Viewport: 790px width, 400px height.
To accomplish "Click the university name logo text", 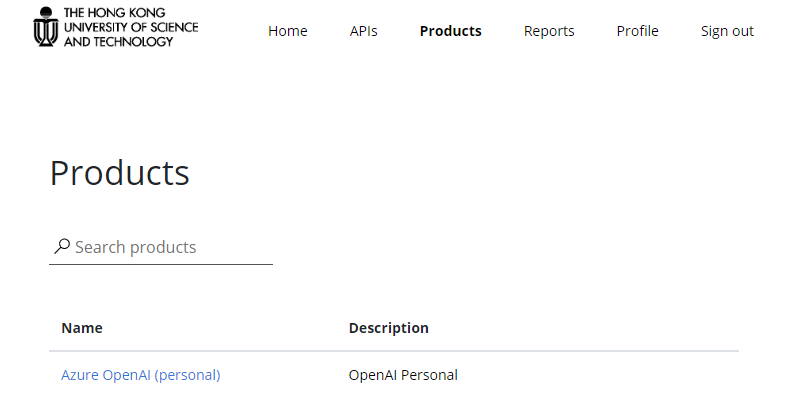I will pos(131,27).
